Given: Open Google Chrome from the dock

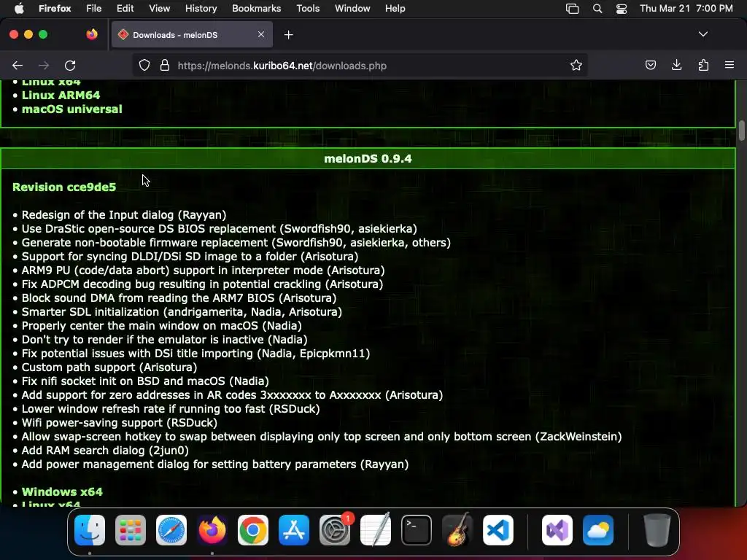Looking at the screenshot, I should click(253, 530).
